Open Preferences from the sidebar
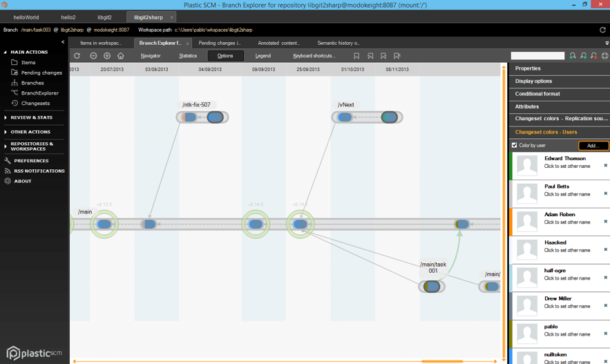Screen dimensions: 610x364 (26, 161)
